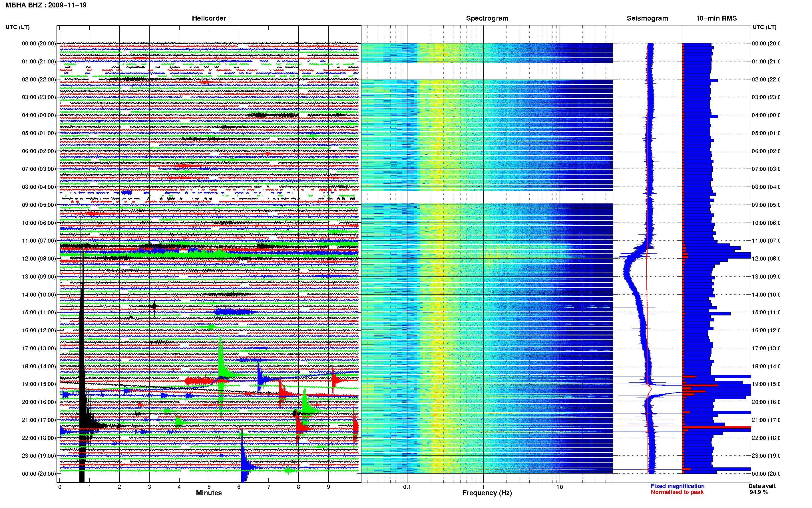The height and width of the screenshot is (508, 812).
Task: Select the Seismogram panel heading
Action: coord(647,18)
